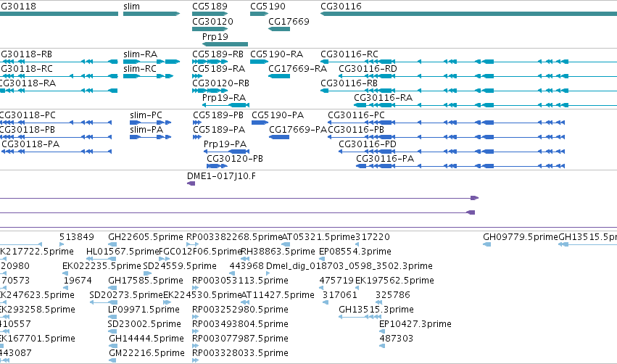Select the CG5189-PA protein label

tap(219, 130)
